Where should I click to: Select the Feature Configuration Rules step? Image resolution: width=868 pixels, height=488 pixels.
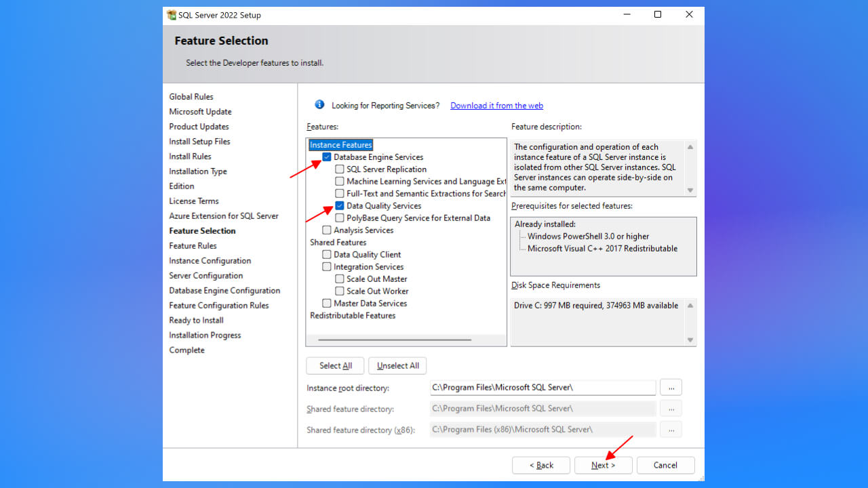(219, 306)
